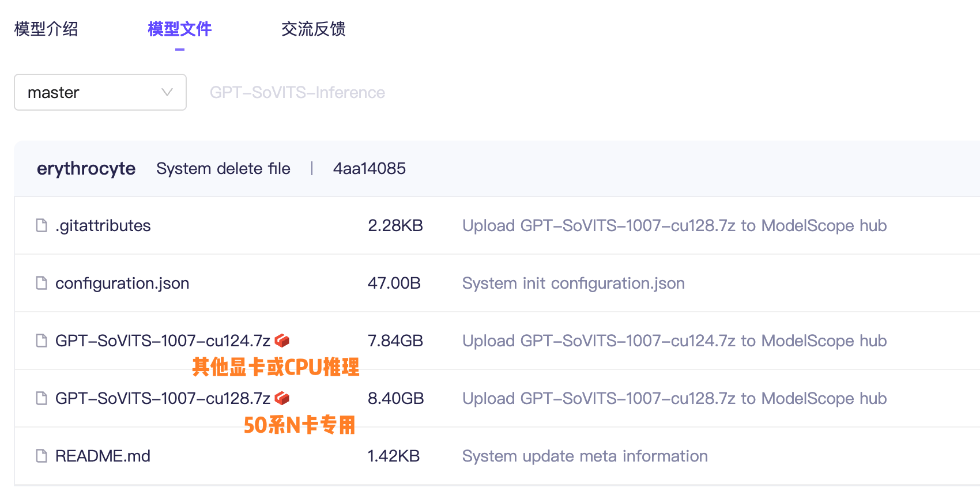This screenshot has height=499, width=980.
Task: Open the 交流反馈 tab
Action: click(314, 29)
